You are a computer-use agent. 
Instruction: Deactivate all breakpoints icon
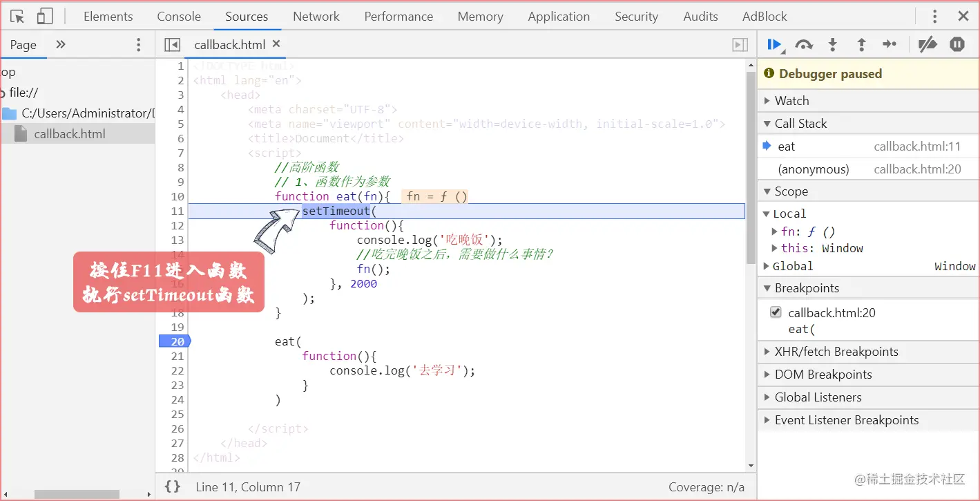[x=927, y=45]
